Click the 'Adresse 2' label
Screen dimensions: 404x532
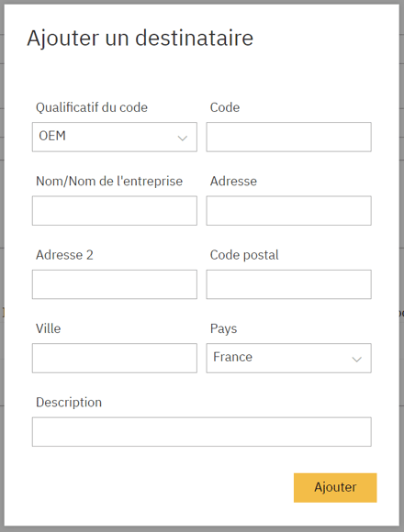[x=64, y=255]
